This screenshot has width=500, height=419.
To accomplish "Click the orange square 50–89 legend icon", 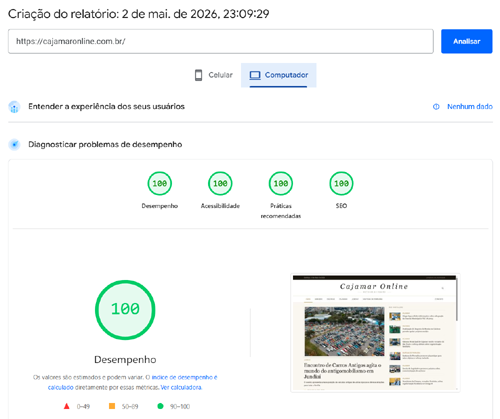I will pyautogui.click(x=112, y=406).
